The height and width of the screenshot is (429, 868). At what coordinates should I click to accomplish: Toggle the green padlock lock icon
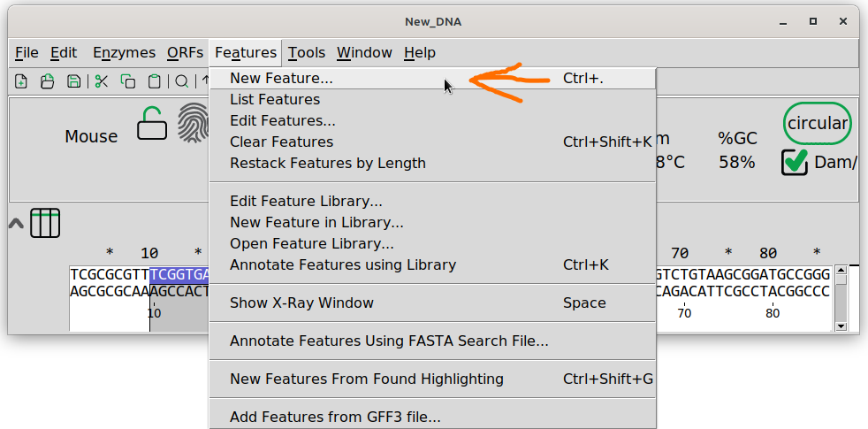point(152,123)
